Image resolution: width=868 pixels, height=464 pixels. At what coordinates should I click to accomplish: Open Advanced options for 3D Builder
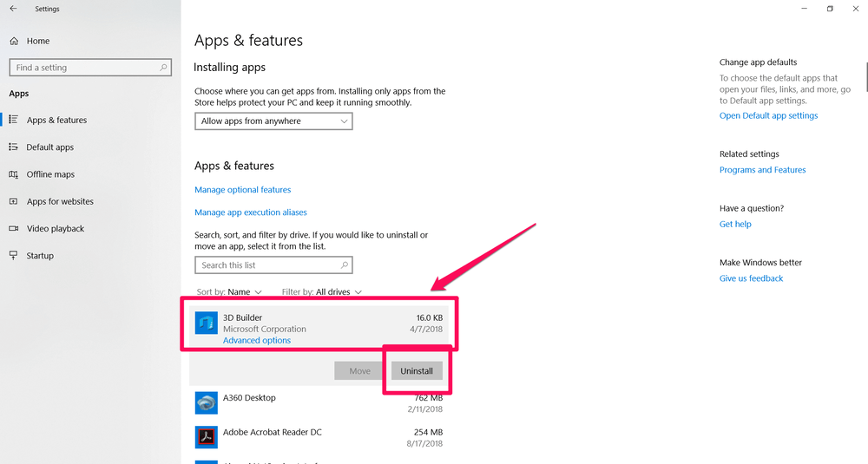pyautogui.click(x=257, y=341)
